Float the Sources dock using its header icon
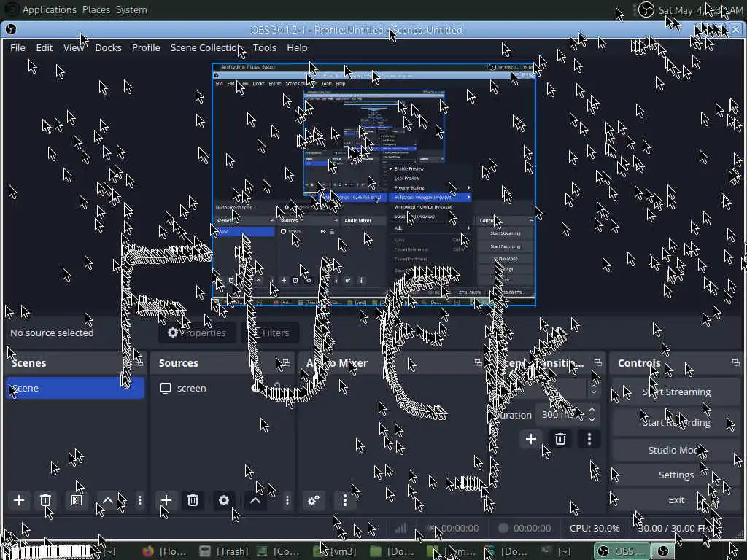This screenshot has height=560, width=747. [x=286, y=363]
